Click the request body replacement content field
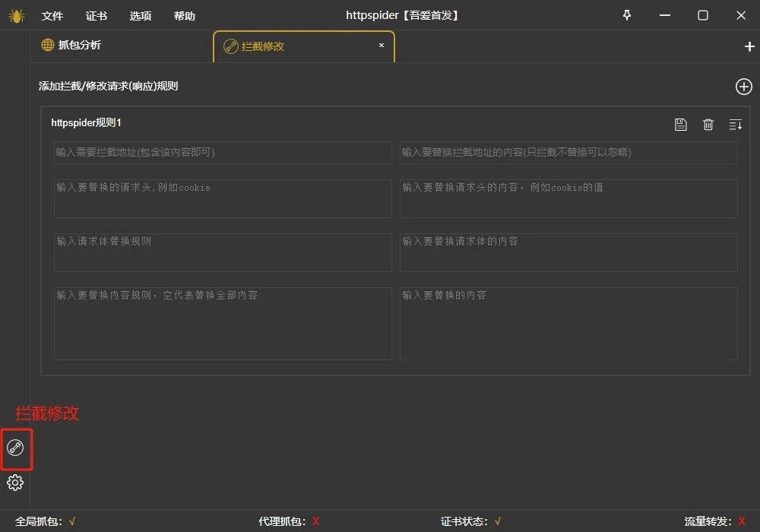The image size is (760, 532). (x=568, y=252)
